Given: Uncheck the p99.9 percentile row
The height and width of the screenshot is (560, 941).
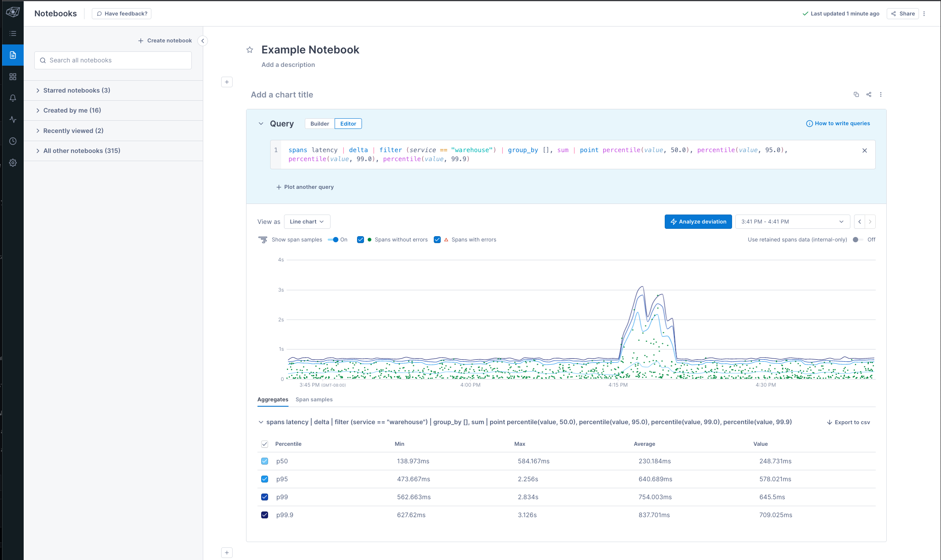Looking at the screenshot, I should coord(265,515).
